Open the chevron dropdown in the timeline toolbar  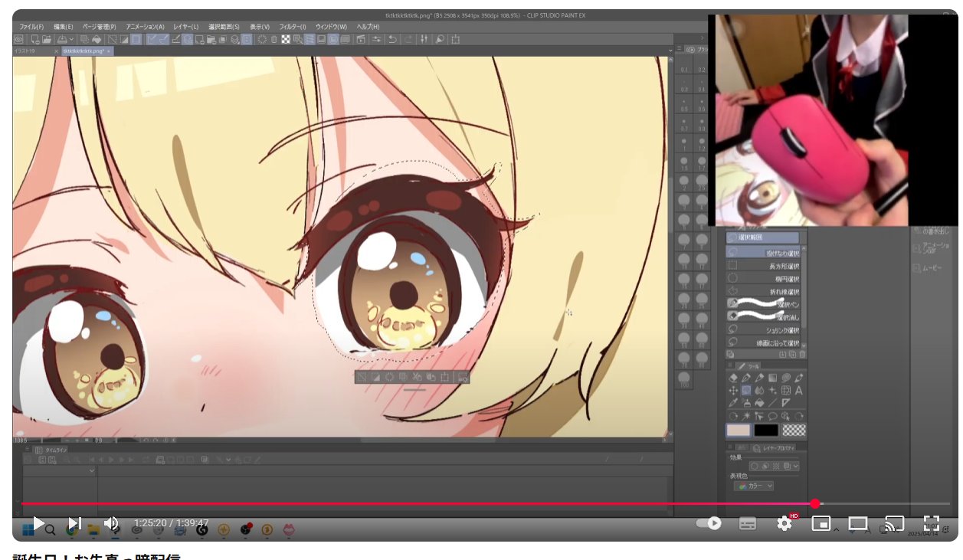(228, 459)
